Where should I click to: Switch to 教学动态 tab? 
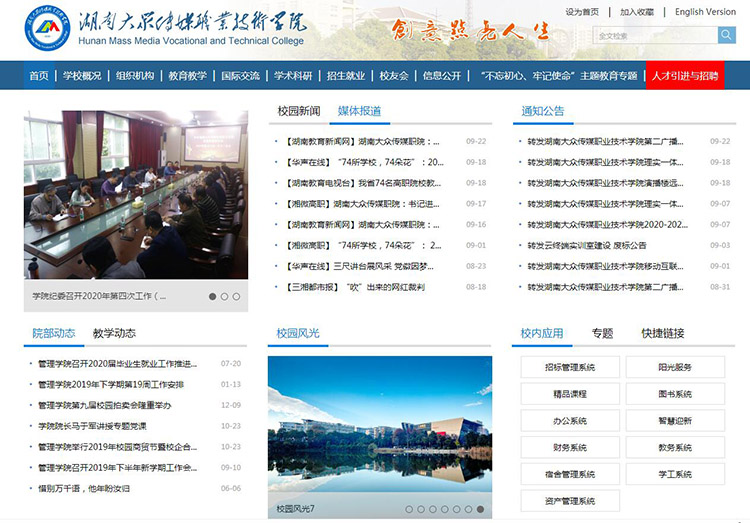[114, 333]
